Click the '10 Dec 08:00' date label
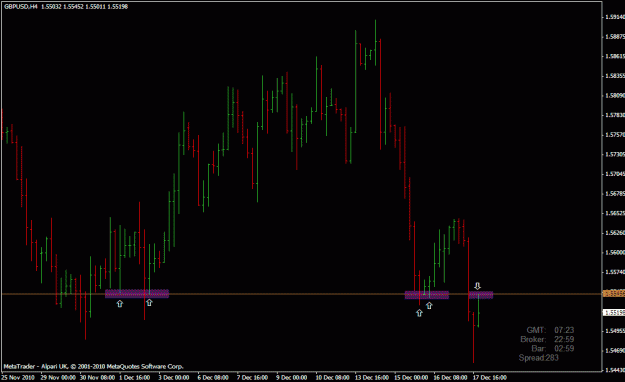The width and height of the screenshot is (625, 382). click(x=332, y=377)
